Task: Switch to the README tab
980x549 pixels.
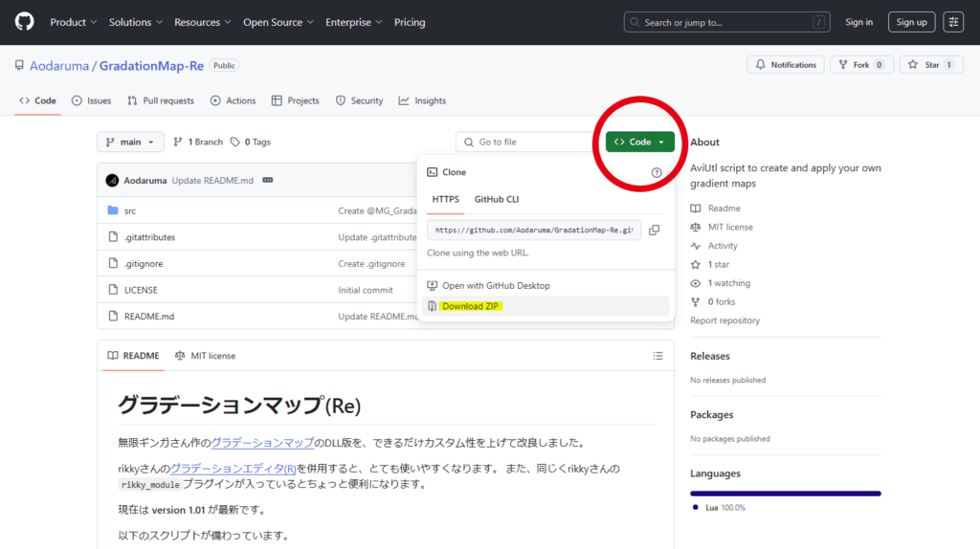Action: [x=133, y=356]
